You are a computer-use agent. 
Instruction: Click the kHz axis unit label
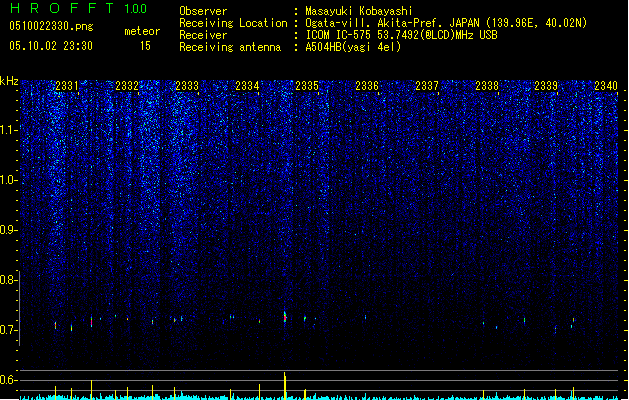pyautogui.click(x=9, y=81)
